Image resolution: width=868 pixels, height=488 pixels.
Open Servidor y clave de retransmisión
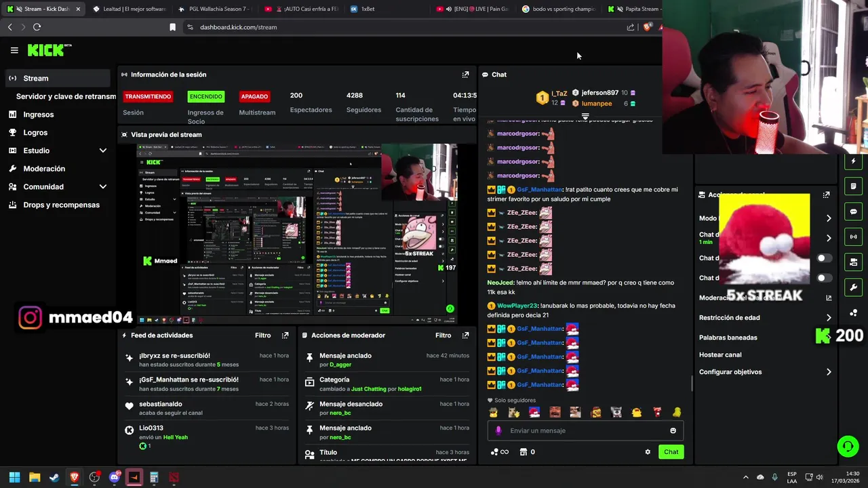(66, 96)
